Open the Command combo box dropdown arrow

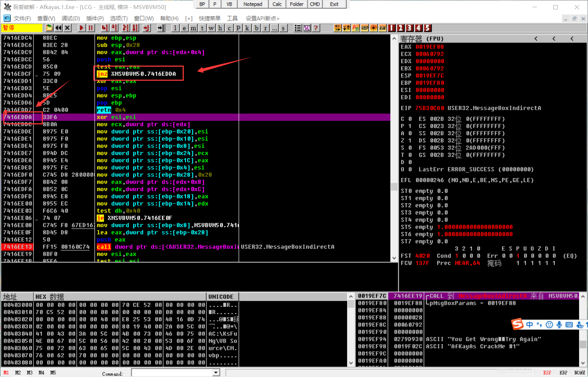point(216,373)
